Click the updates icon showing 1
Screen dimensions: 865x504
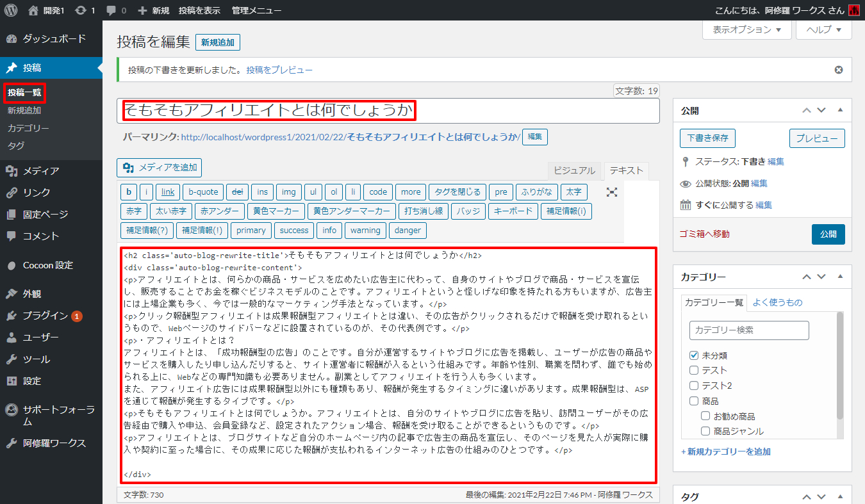81,10
